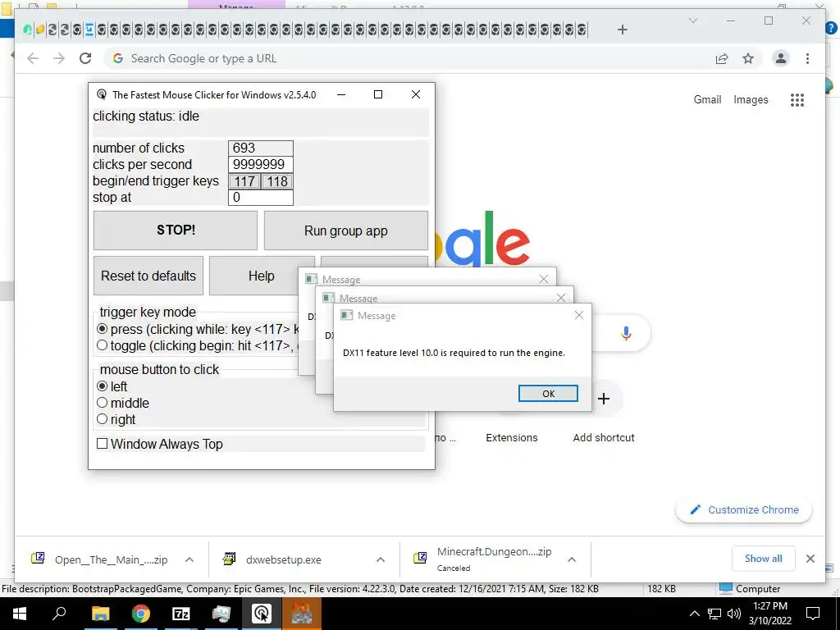Open taskbar search magnifier
Viewport: 840px width, 630px height.
pos(59,614)
